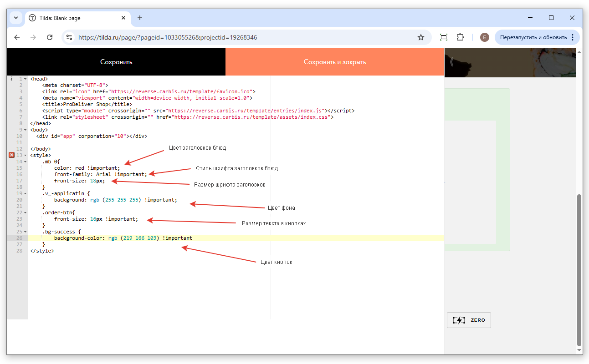The height and width of the screenshot is (364, 589).
Task: Click the red error icon on line 13
Action: (12, 155)
